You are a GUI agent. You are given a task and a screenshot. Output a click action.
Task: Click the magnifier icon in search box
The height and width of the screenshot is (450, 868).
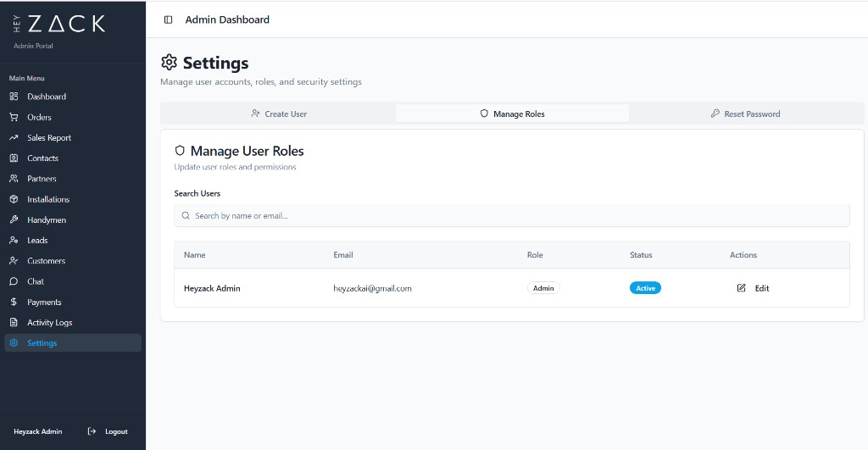tap(186, 215)
